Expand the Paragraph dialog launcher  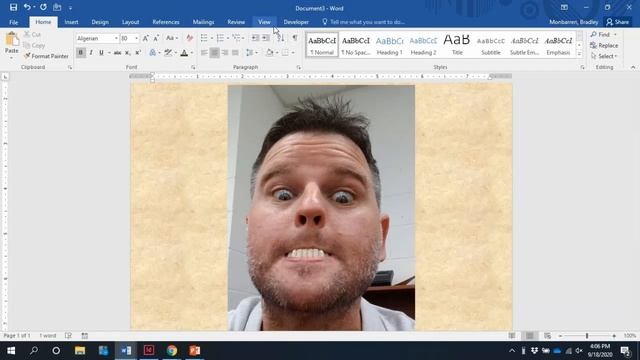click(298, 67)
